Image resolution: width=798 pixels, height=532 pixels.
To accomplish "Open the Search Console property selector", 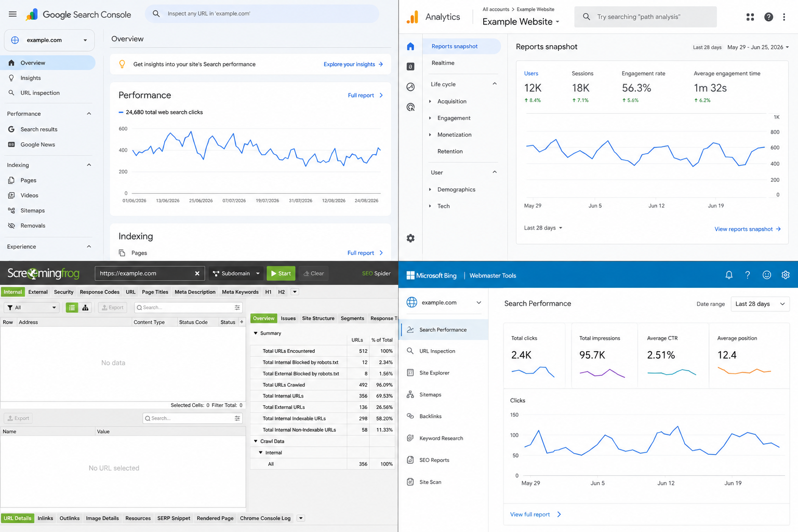I will coord(49,40).
